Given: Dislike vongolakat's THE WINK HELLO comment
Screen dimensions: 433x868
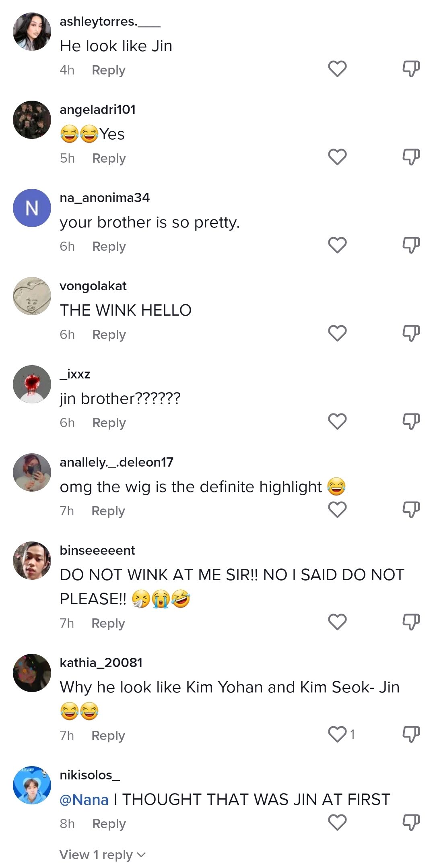Looking at the screenshot, I should click(x=411, y=333).
